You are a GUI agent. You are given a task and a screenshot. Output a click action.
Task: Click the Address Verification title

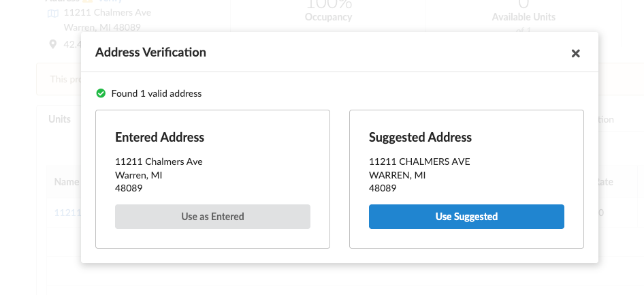pos(150,52)
